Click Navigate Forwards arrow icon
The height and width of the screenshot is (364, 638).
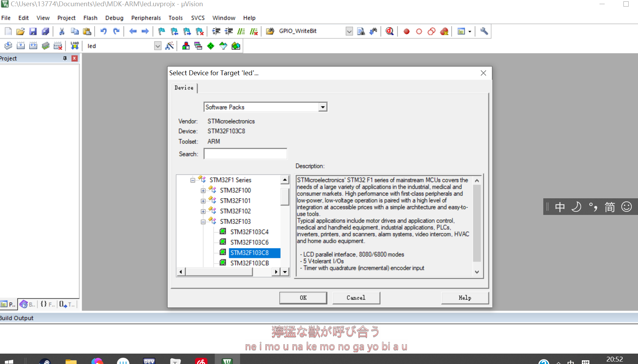coord(145,31)
